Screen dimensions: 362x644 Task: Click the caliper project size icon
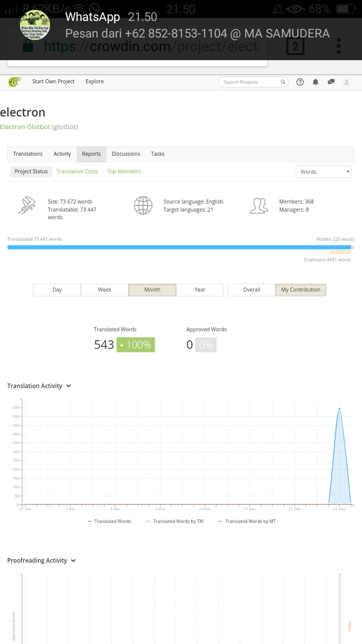(27, 206)
